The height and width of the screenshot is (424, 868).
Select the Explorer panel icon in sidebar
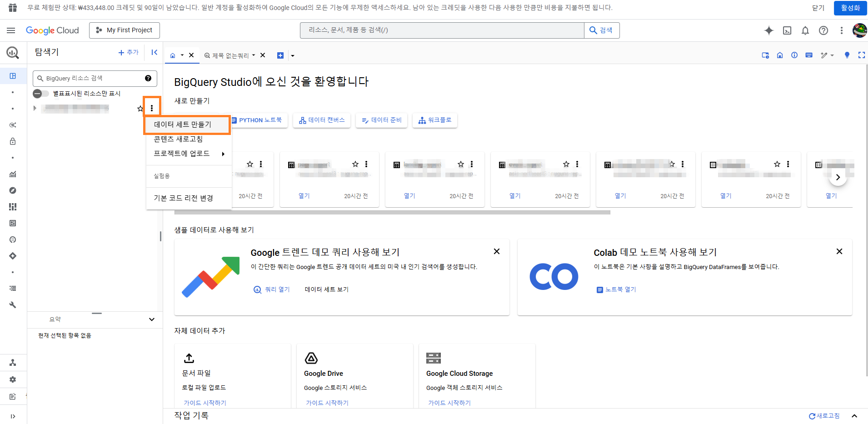[x=13, y=76]
